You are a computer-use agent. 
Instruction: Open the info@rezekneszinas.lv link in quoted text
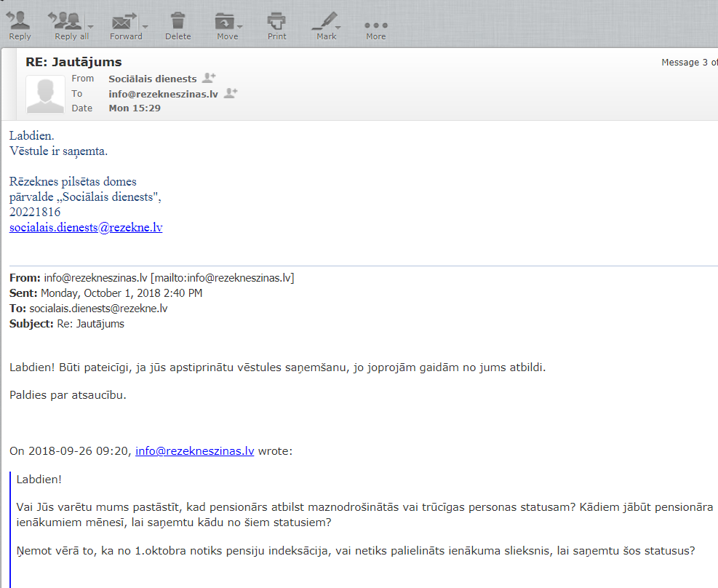click(x=195, y=451)
